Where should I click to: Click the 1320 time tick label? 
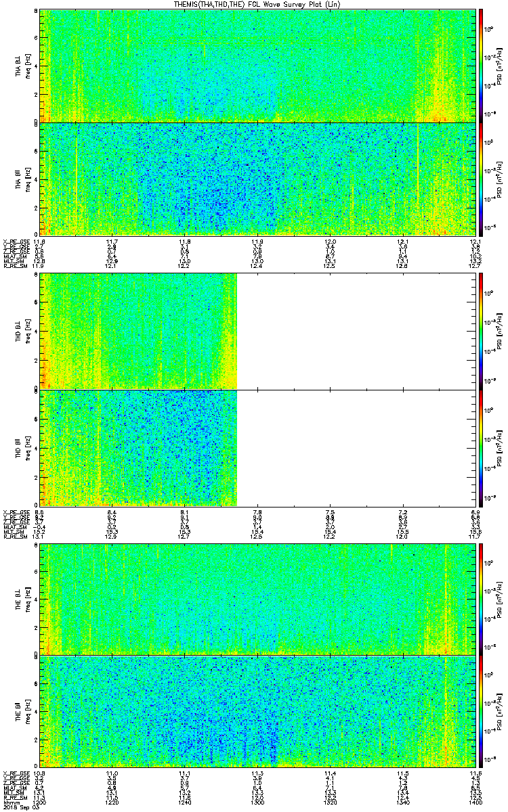tap(330, 802)
